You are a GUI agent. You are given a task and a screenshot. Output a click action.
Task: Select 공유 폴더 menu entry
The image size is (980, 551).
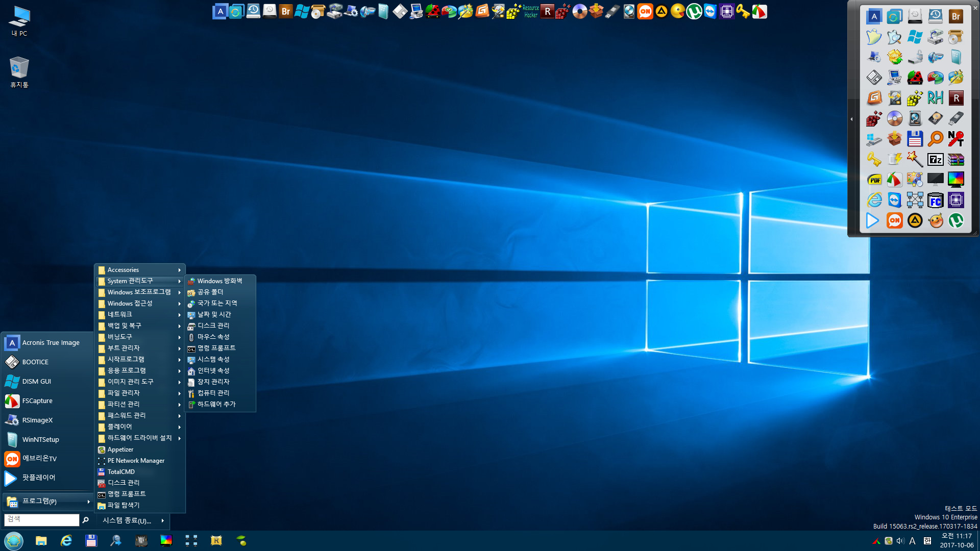220,292
